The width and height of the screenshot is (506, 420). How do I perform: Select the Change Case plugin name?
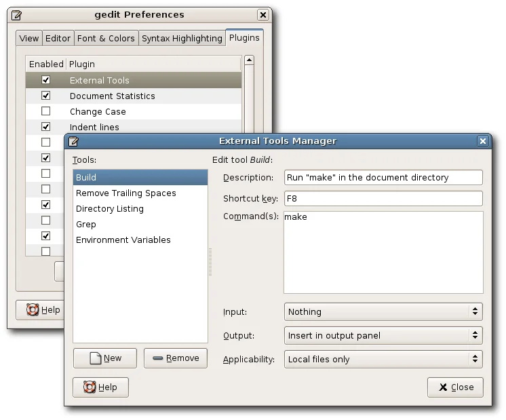coord(98,112)
